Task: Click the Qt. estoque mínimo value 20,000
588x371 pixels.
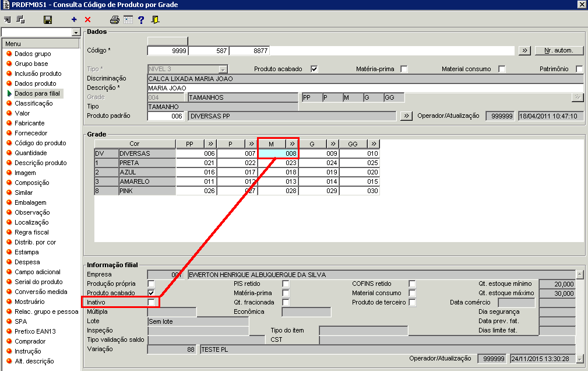Action: click(557, 284)
